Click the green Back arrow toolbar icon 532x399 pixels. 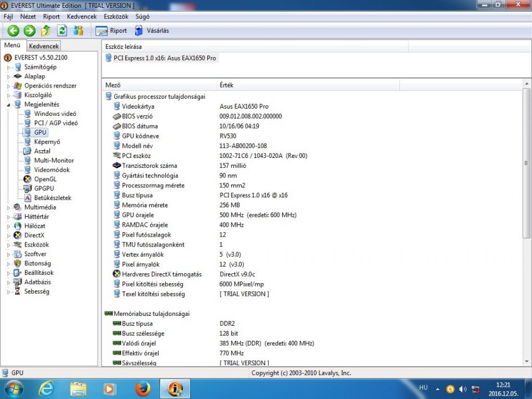(x=13, y=31)
